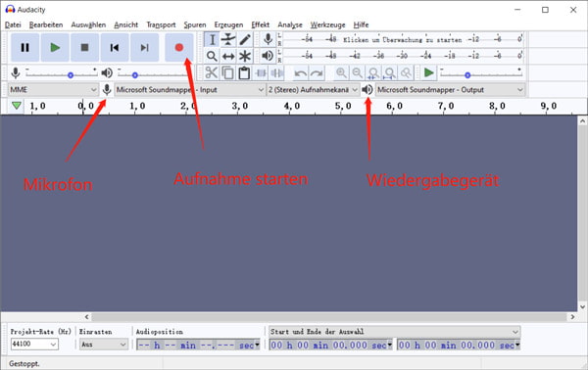The image size is (588, 370).
Task: Open the Datei menu
Action: [x=13, y=24]
